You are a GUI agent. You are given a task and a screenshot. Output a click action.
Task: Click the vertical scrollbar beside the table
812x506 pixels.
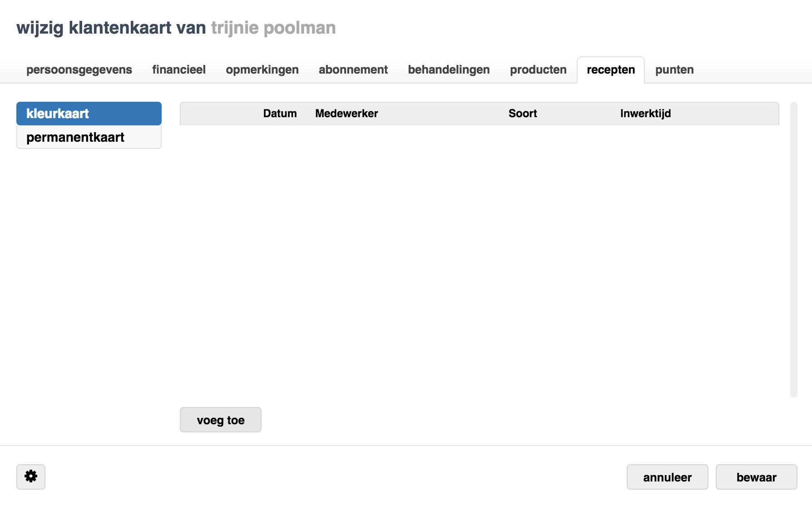[x=793, y=250]
